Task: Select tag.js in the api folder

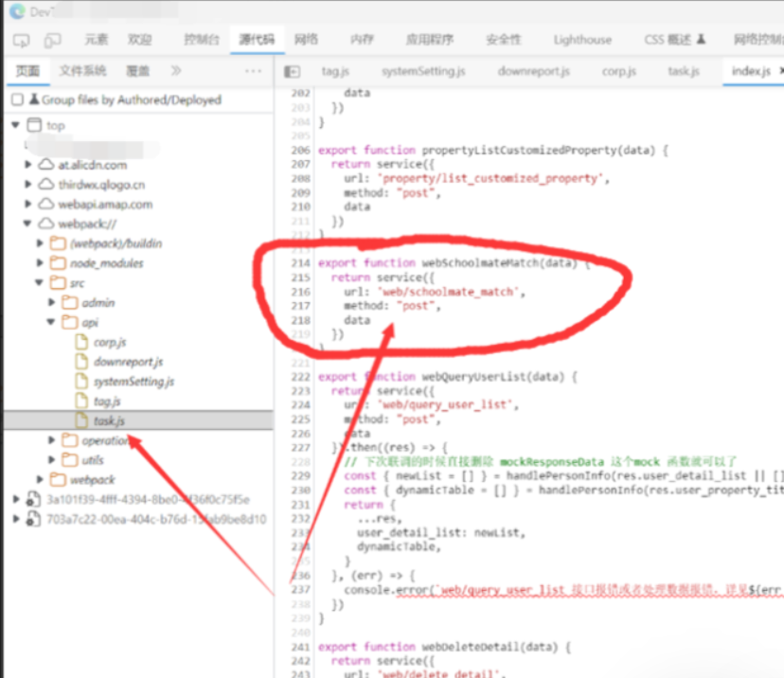Action: click(x=106, y=401)
